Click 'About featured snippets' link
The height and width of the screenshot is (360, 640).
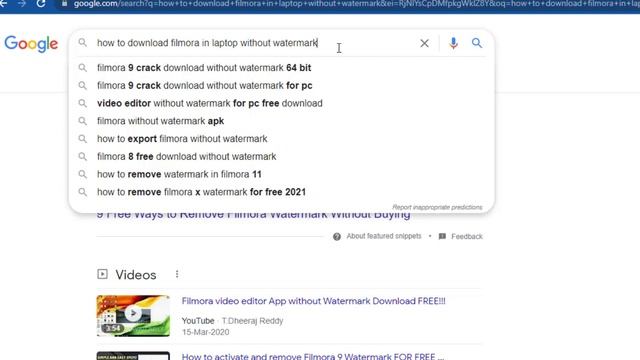[x=384, y=236]
